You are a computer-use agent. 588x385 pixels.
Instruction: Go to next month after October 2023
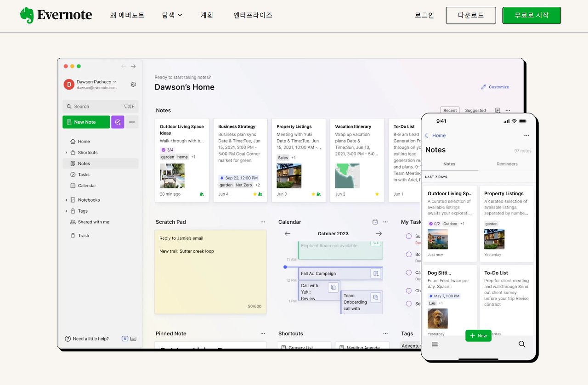[379, 234]
